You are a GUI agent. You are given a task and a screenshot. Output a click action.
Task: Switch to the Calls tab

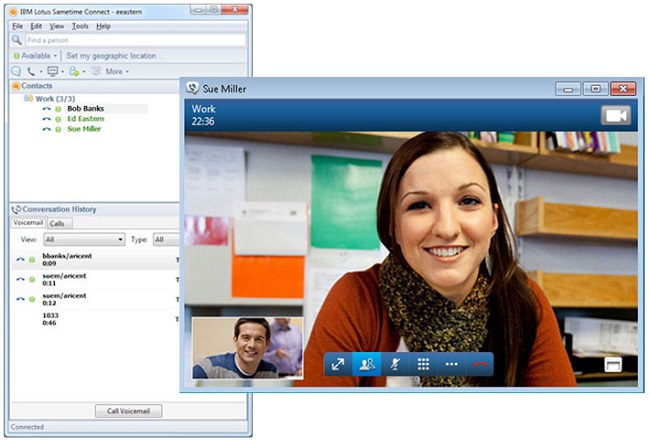click(x=58, y=224)
